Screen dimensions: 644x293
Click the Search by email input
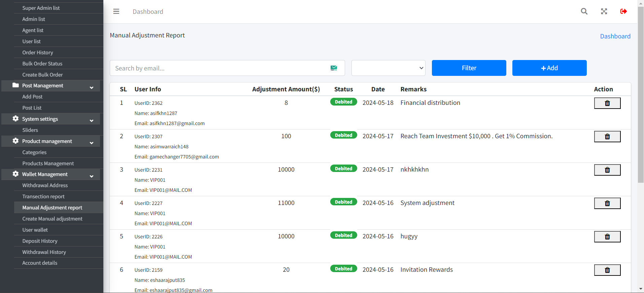click(219, 68)
